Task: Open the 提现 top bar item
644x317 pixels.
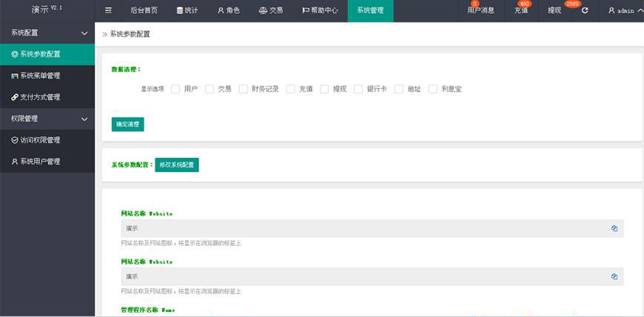Action: pos(555,11)
